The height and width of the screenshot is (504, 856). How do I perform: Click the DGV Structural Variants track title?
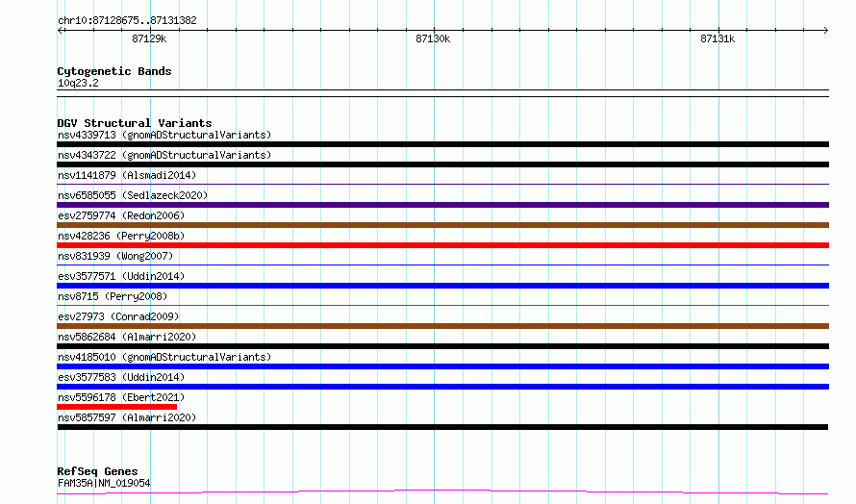[x=135, y=123]
